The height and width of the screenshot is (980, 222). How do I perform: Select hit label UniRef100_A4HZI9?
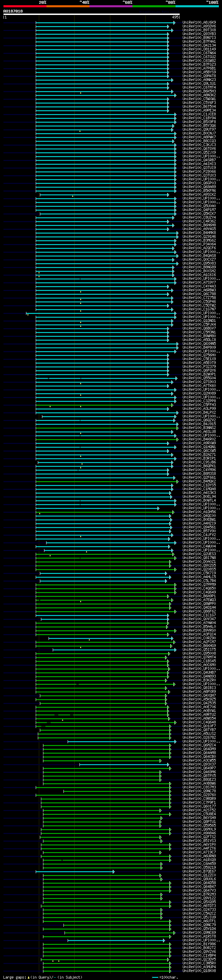click(x=199, y=524)
